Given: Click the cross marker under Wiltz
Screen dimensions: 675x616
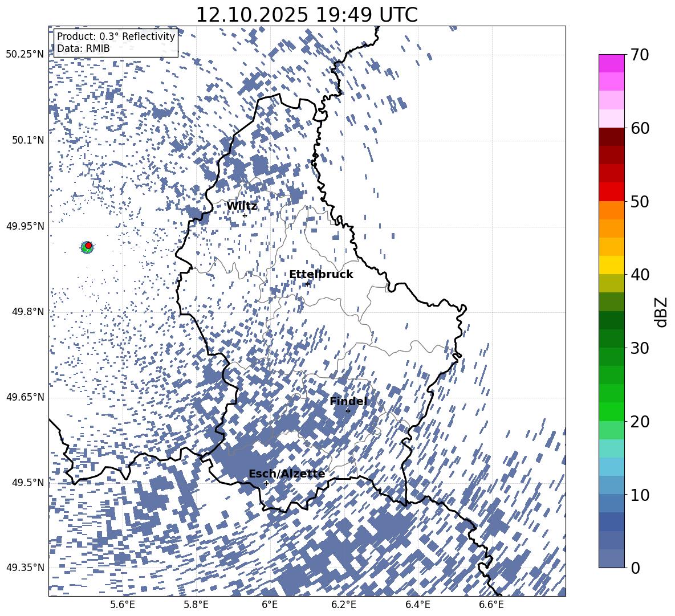Looking at the screenshot, I should (245, 215).
